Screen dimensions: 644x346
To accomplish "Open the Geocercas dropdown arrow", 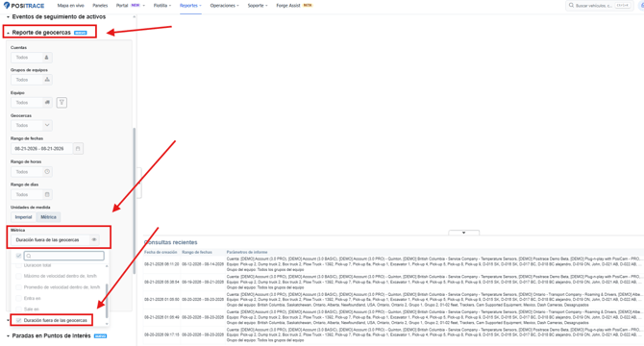I will tap(47, 125).
